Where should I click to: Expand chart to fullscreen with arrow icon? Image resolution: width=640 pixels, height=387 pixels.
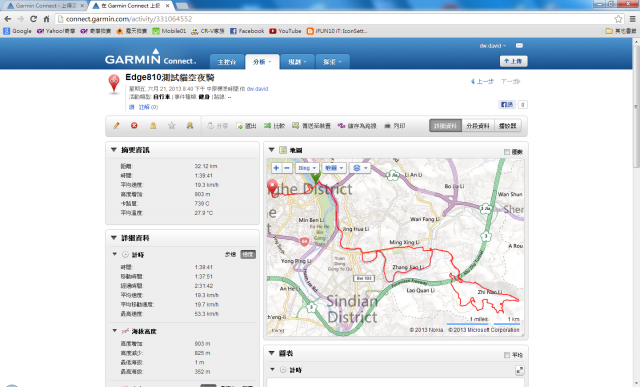tap(520, 370)
